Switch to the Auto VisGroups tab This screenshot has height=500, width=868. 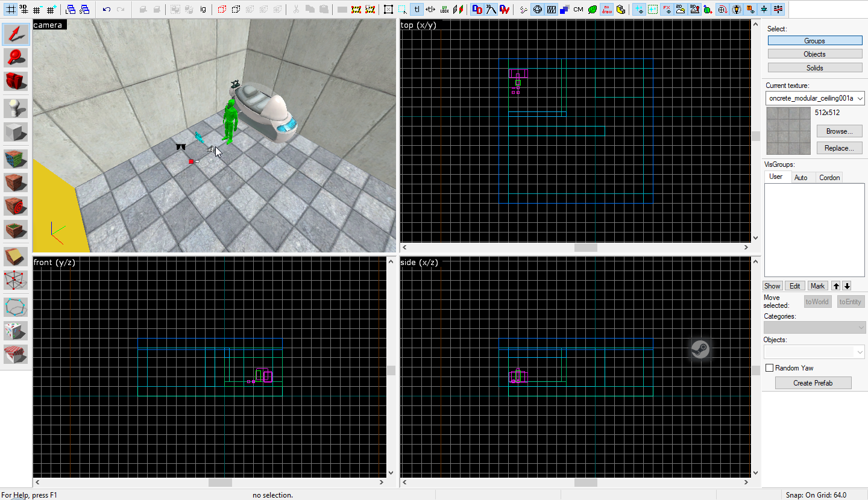click(800, 178)
